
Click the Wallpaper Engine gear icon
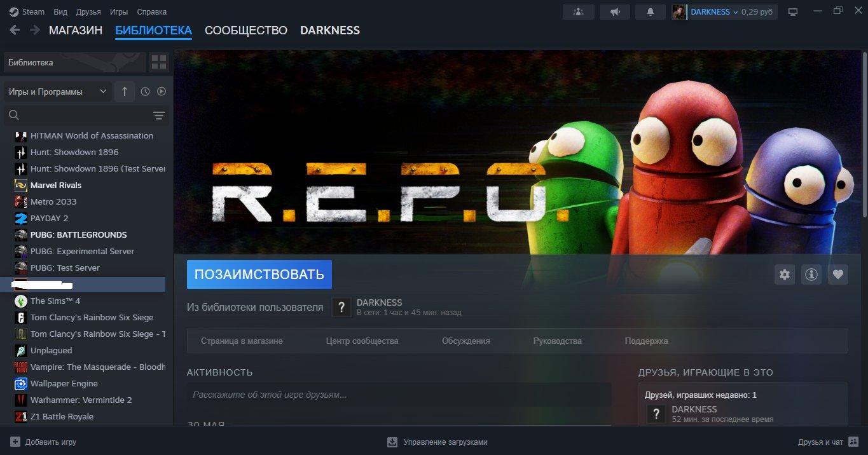(20, 383)
